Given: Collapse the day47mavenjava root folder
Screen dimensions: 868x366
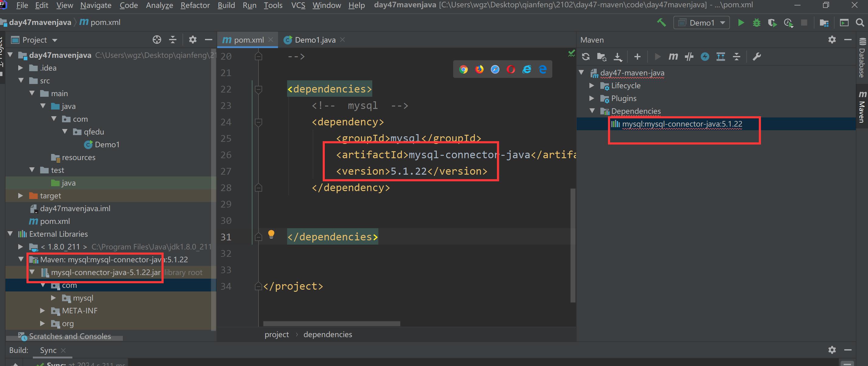Looking at the screenshot, I should [x=10, y=54].
